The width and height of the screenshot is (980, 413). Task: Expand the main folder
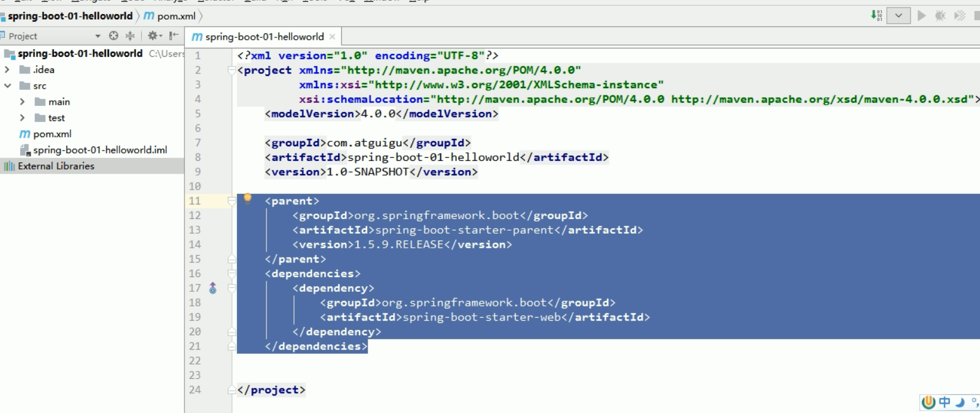point(23,102)
